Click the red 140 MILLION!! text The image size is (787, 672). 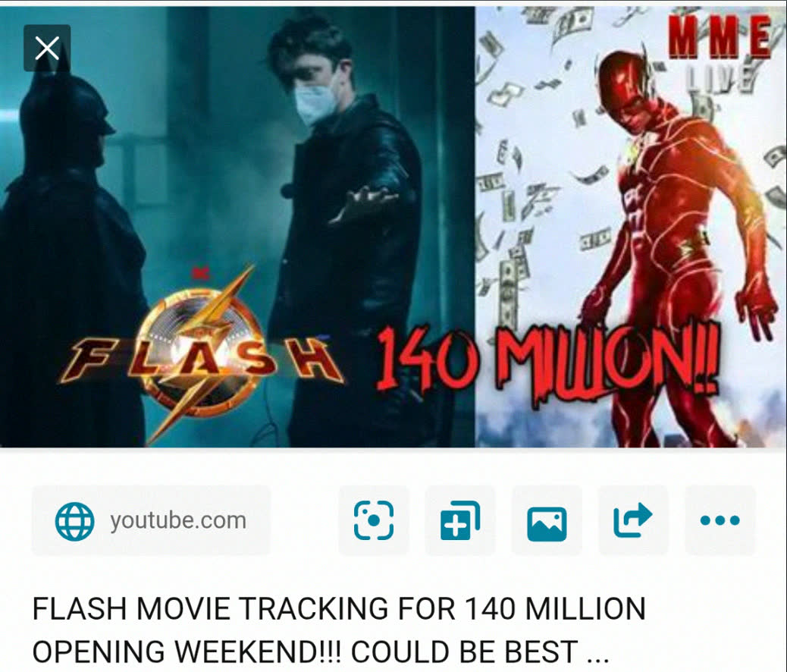pyautogui.click(x=549, y=357)
